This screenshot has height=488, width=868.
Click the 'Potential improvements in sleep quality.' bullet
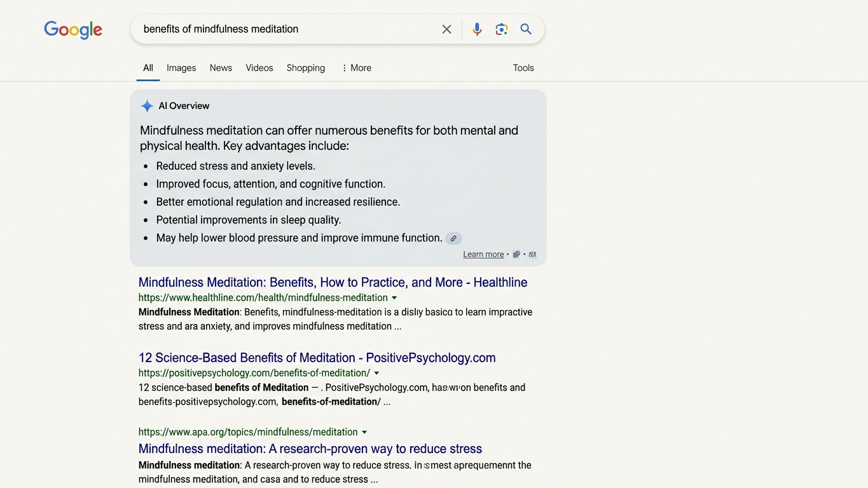[249, 220]
